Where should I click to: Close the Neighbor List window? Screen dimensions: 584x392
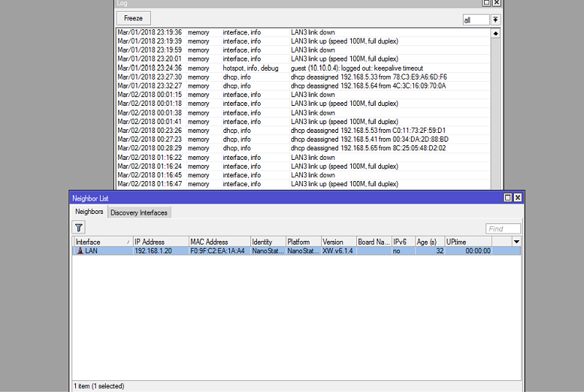518,198
